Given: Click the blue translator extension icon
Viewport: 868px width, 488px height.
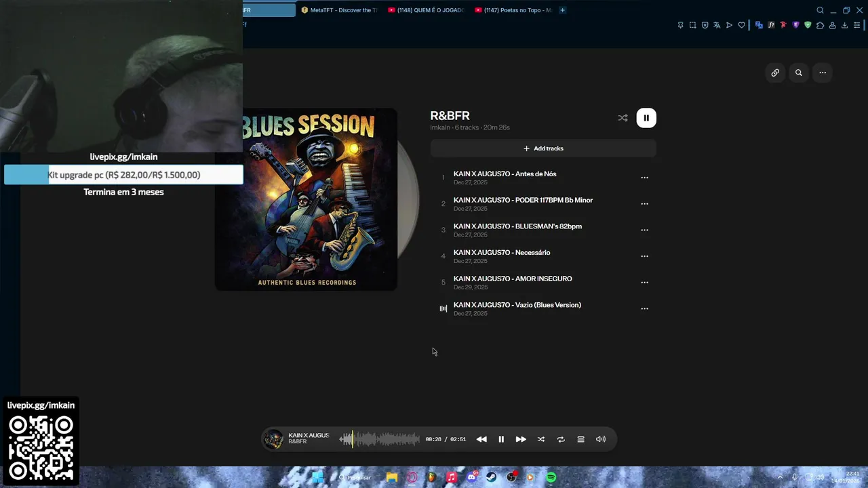Looking at the screenshot, I should [x=759, y=25].
